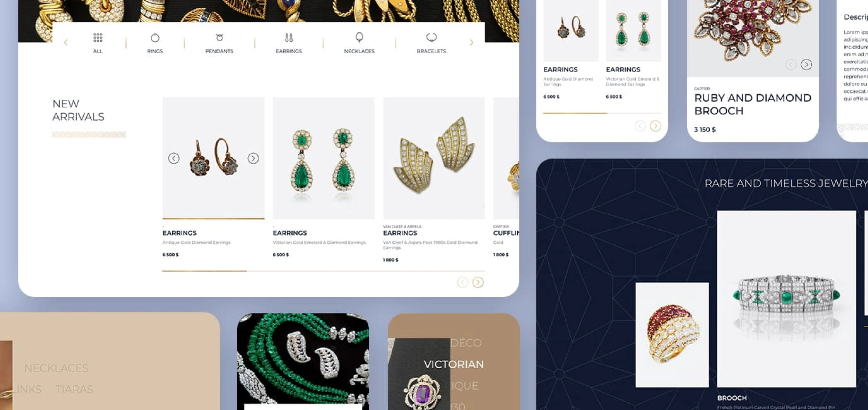Advance the mobile earrings carousel
The width and height of the screenshot is (868, 410).
pyautogui.click(x=655, y=126)
